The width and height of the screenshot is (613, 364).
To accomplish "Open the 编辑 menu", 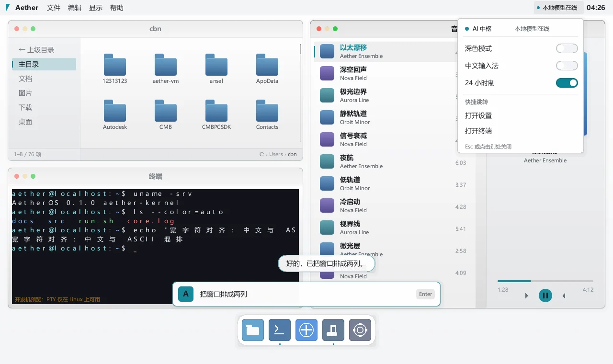I will 75,8.
